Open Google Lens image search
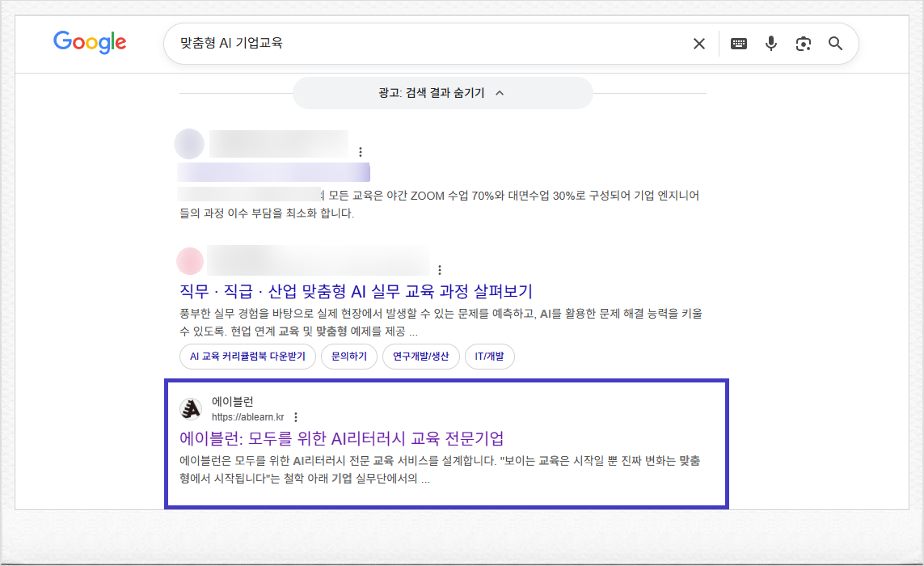 coord(803,44)
